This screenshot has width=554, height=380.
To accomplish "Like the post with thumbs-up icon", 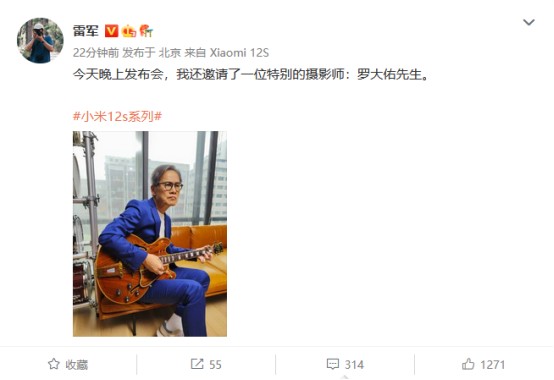I will tap(468, 364).
